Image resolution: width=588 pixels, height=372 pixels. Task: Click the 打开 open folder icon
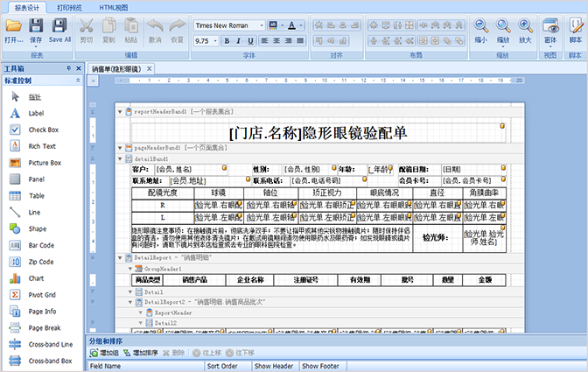(13, 26)
